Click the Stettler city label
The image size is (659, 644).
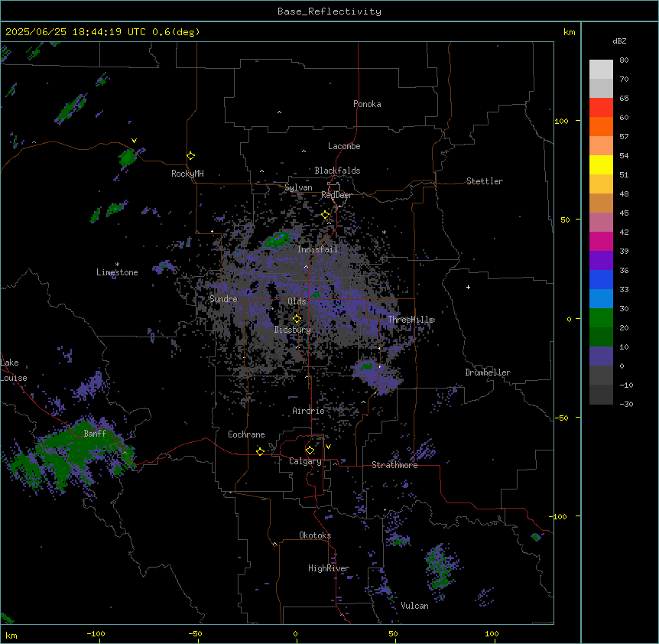(x=485, y=181)
